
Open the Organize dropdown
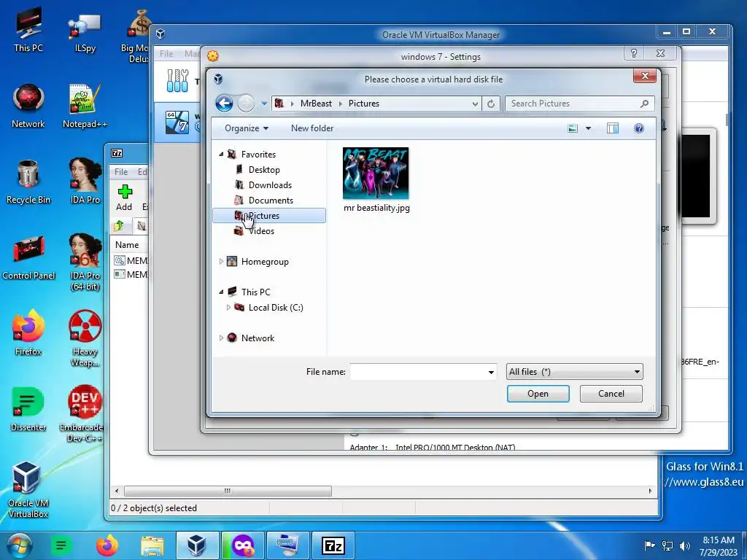coord(247,128)
